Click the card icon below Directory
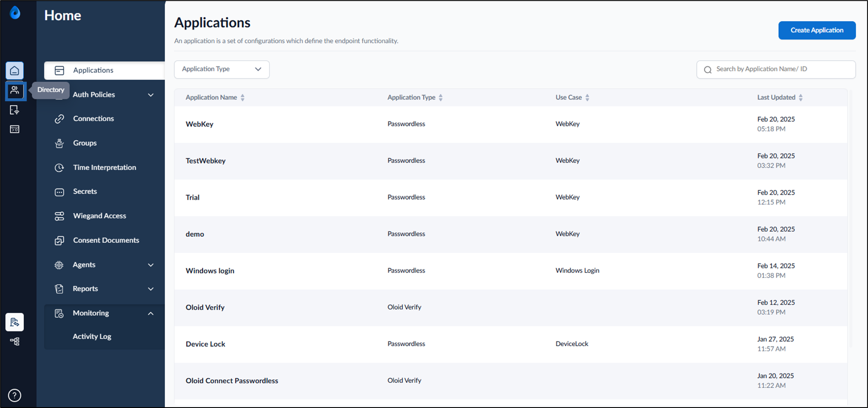The image size is (868, 408). tap(15, 129)
